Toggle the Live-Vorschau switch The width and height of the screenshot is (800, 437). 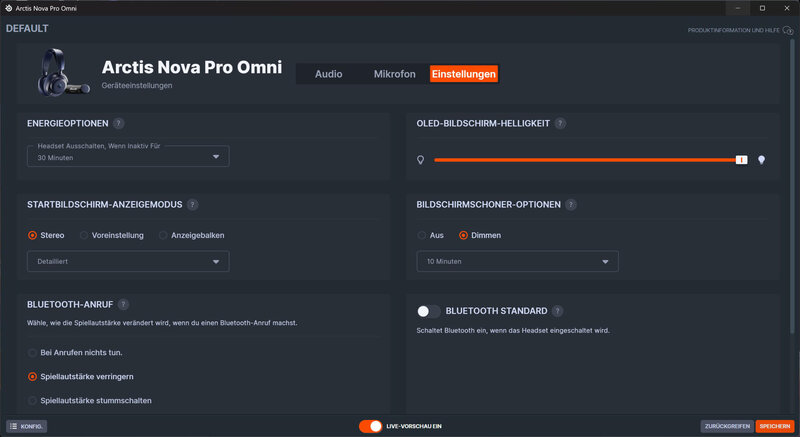coord(370,426)
